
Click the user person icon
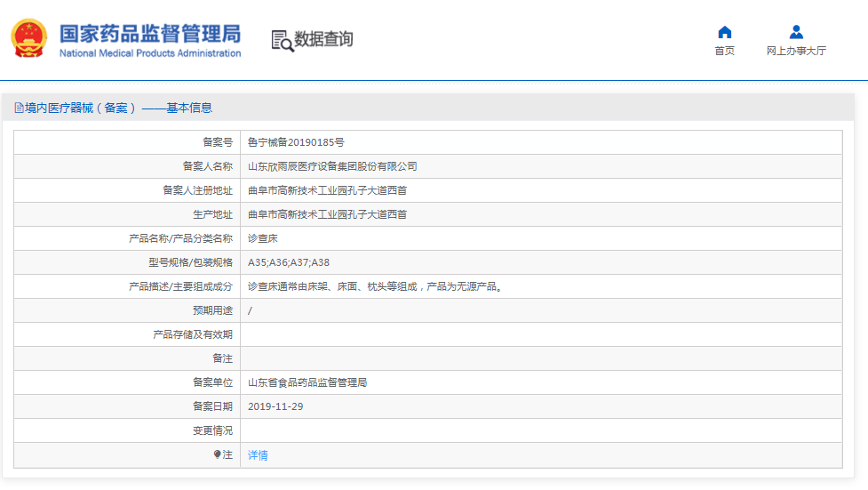point(796,32)
